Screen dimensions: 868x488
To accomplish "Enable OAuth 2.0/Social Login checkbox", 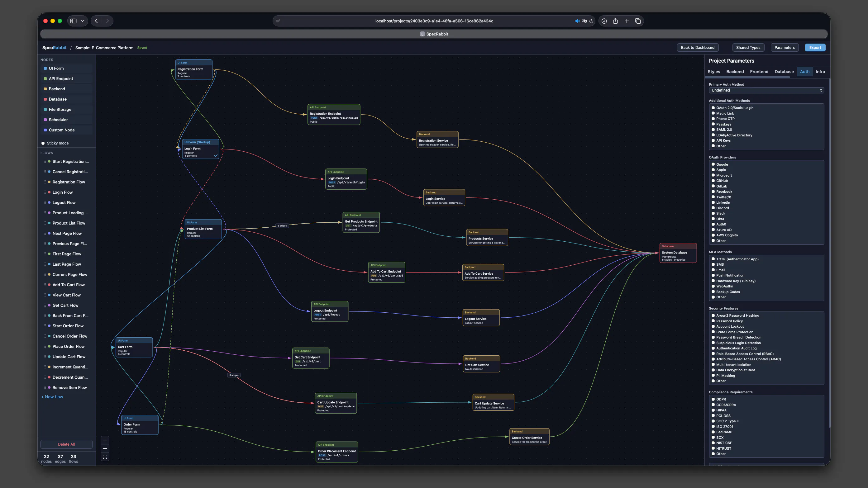I will 713,108.
